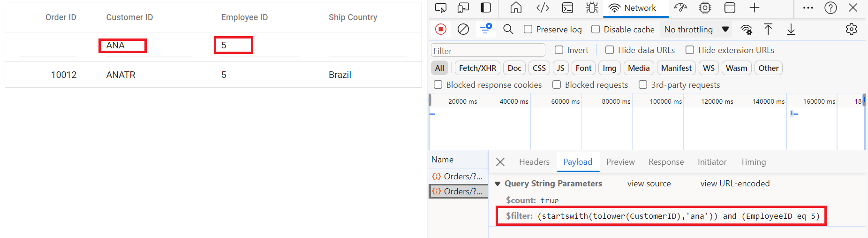
Task: Tick the Hide data URLs checkbox
Action: point(610,50)
